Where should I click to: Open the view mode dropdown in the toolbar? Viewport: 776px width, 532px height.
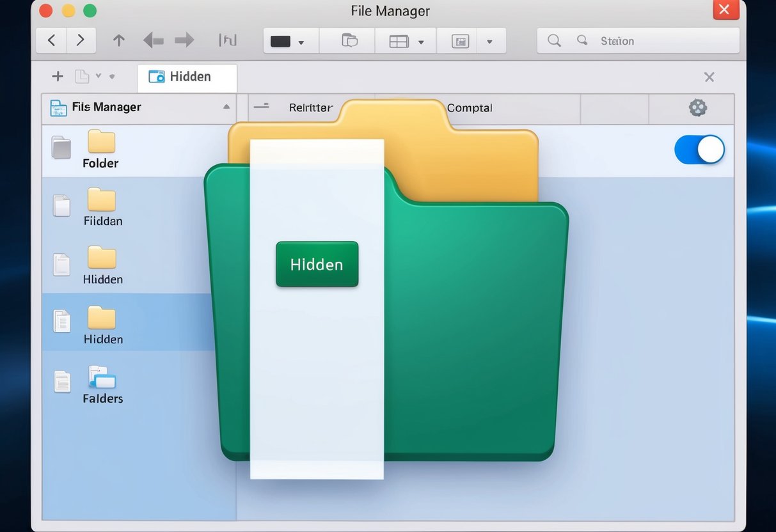tap(290, 40)
